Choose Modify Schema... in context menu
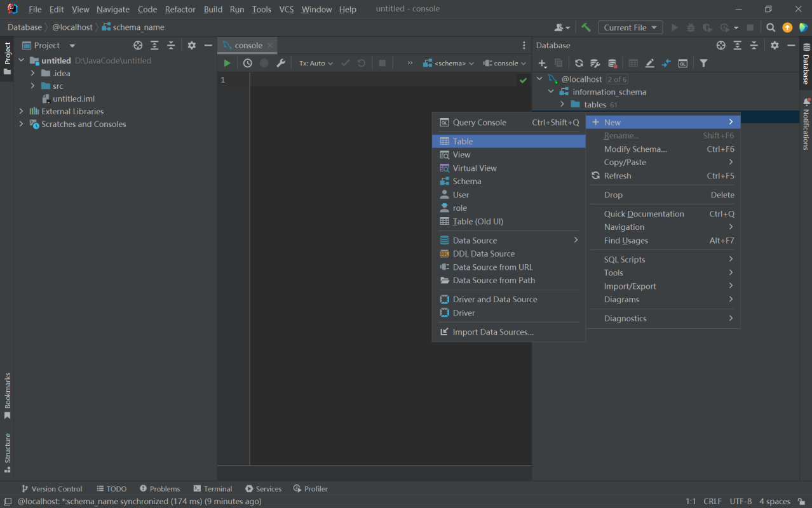Image resolution: width=812 pixels, height=508 pixels. [635, 149]
